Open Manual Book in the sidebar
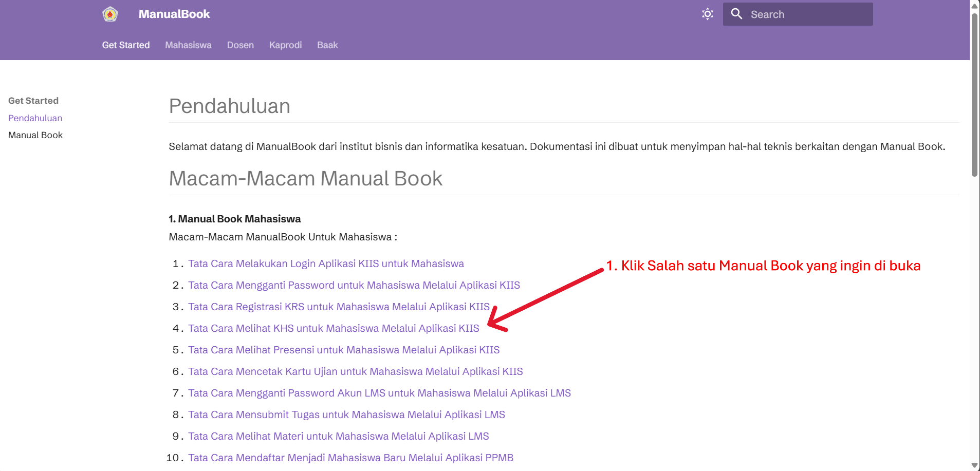This screenshot has height=471, width=980. (35, 135)
